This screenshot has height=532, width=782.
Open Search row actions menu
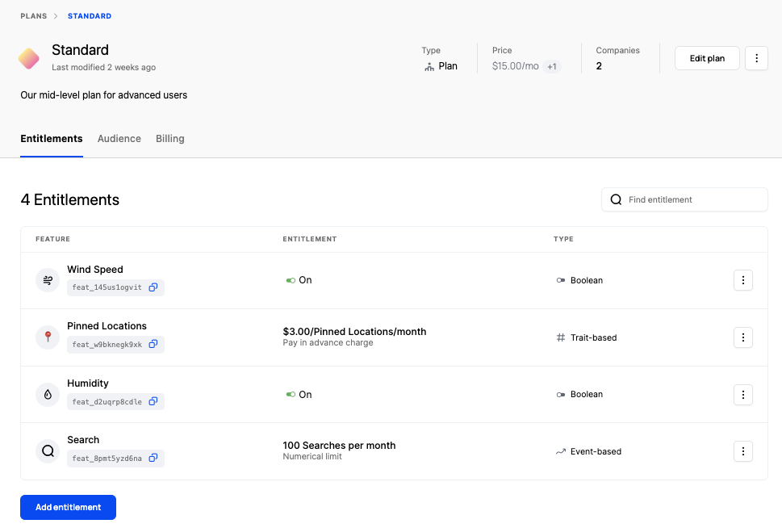[742, 451]
